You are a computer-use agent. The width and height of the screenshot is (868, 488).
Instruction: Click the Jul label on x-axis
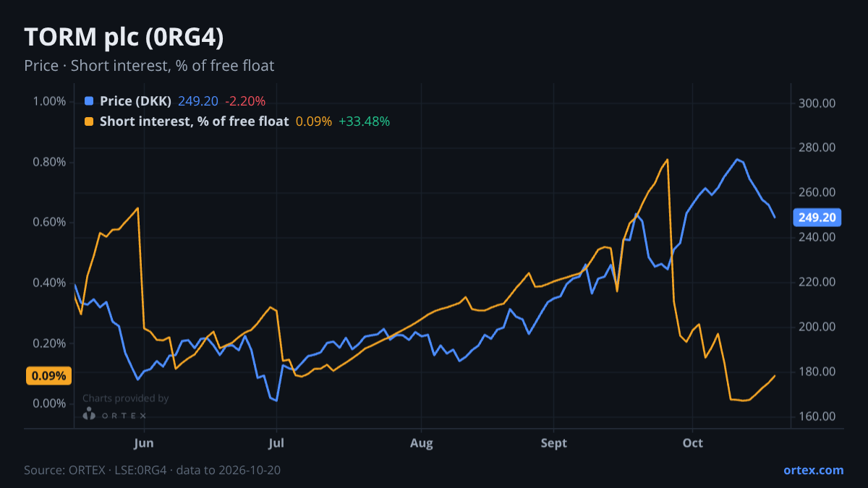pos(275,442)
